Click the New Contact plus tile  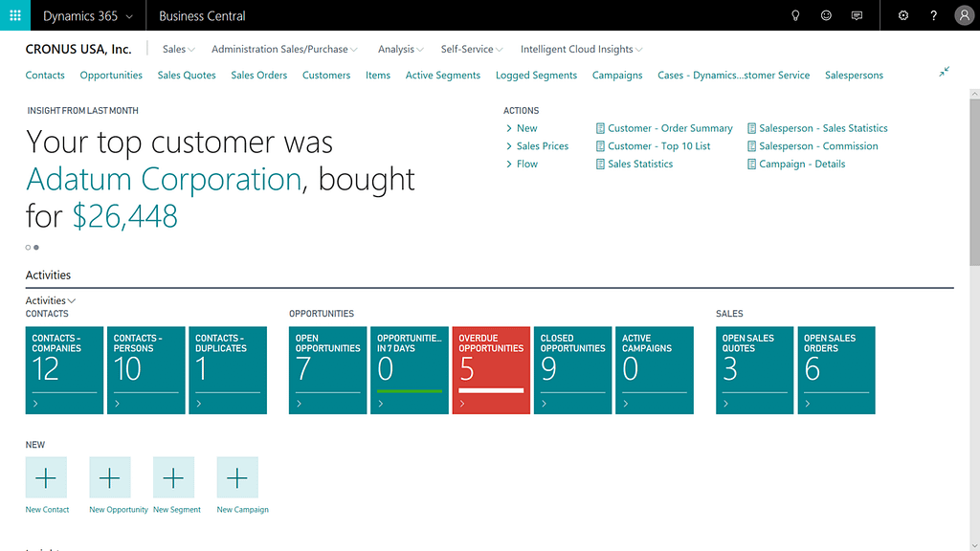tap(46, 478)
